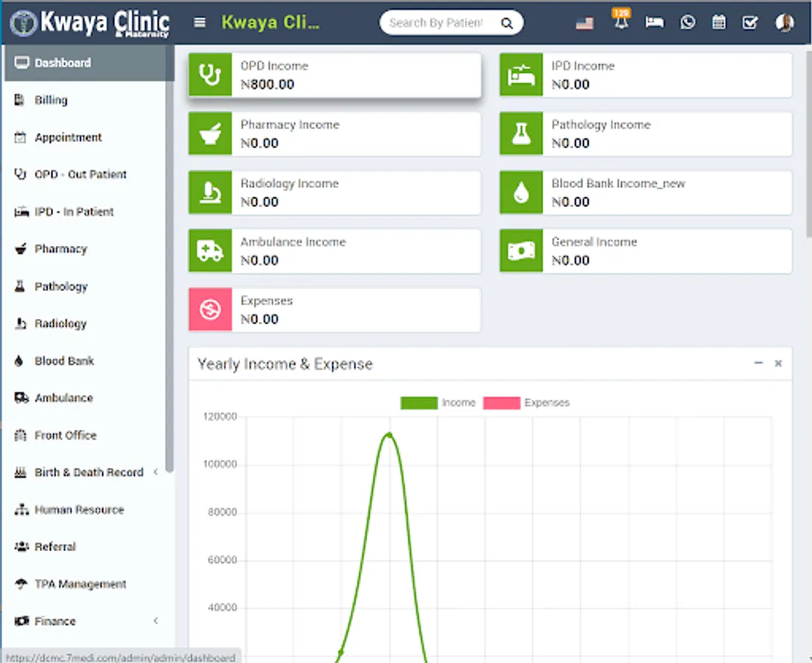Click the search magnifier icon

coord(506,24)
